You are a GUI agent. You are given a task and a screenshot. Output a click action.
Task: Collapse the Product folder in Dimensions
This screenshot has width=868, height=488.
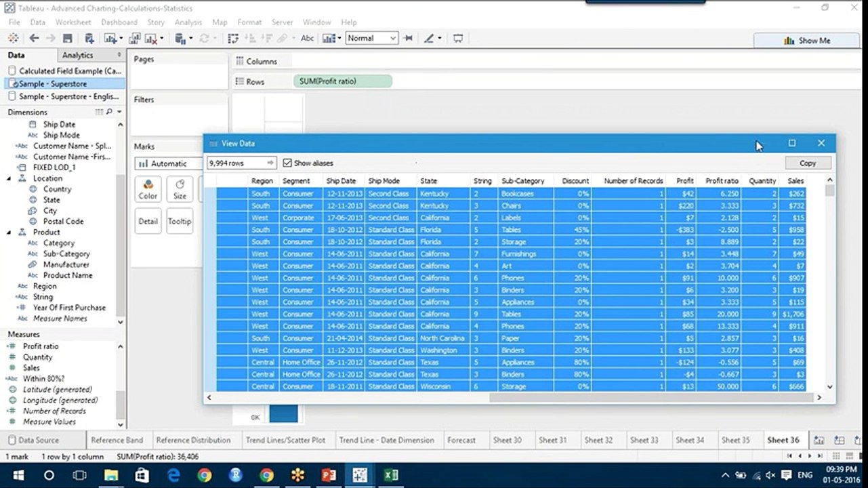click(9, 232)
